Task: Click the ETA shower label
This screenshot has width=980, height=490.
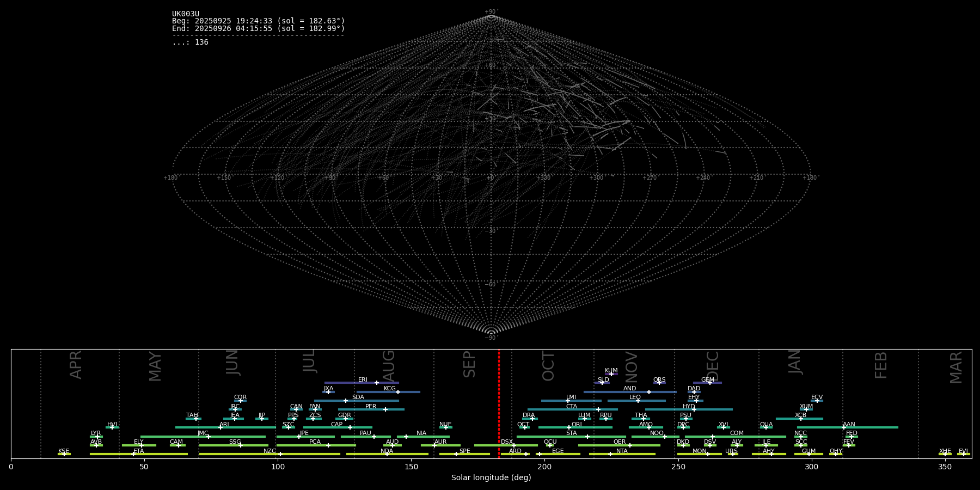Action: click(x=139, y=451)
